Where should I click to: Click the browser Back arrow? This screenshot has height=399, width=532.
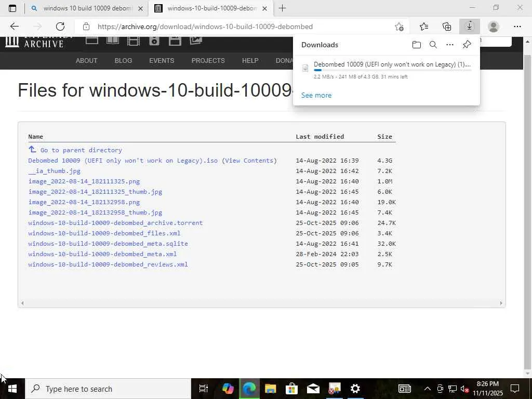click(x=14, y=26)
